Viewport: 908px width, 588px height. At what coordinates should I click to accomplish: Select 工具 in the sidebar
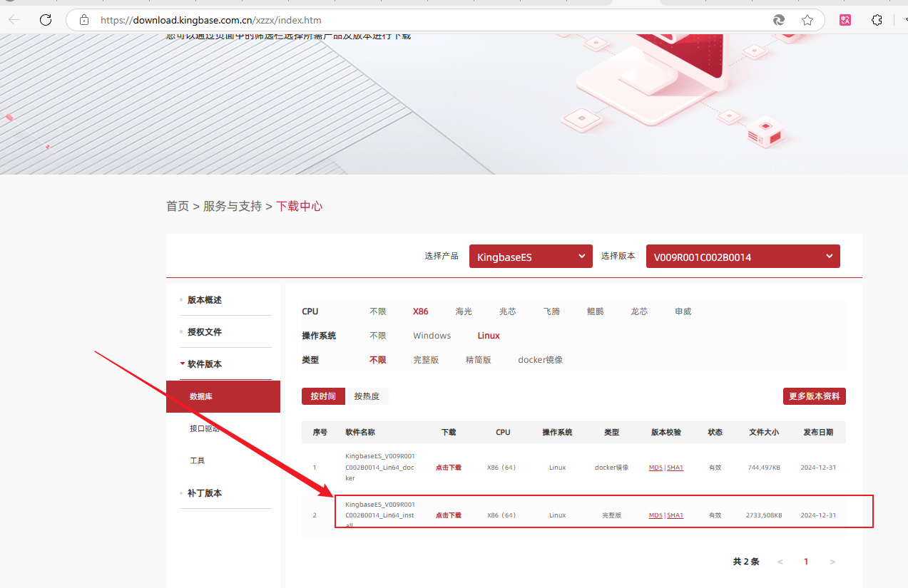(198, 461)
